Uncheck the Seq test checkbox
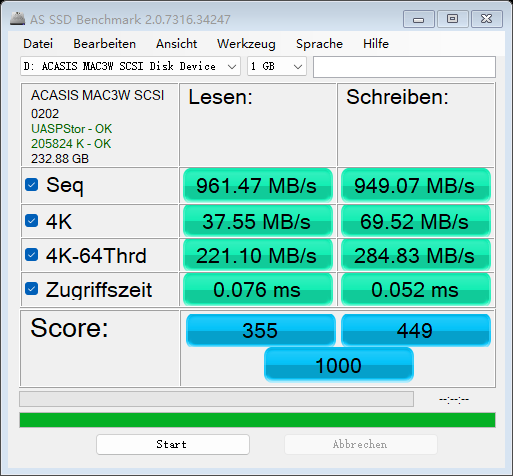This screenshot has width=513, height=476. click(32, 185)
